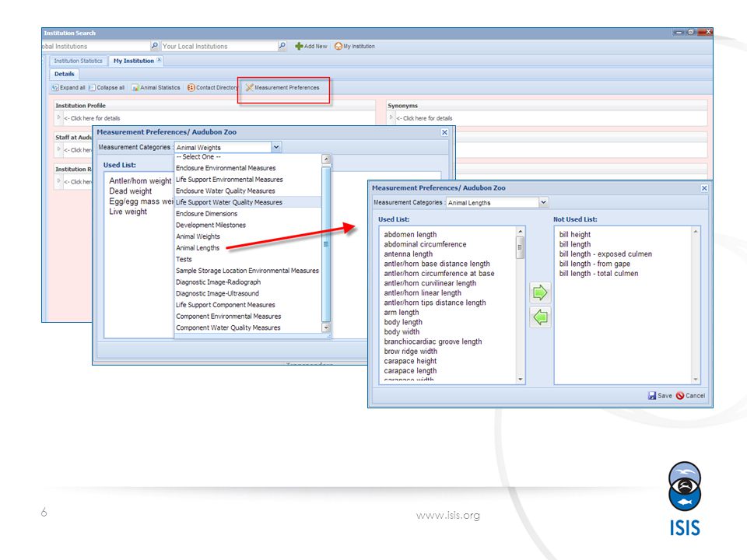Open the Animal Weights category dropdown arrow
747x560 pixels.
(276, 147)
